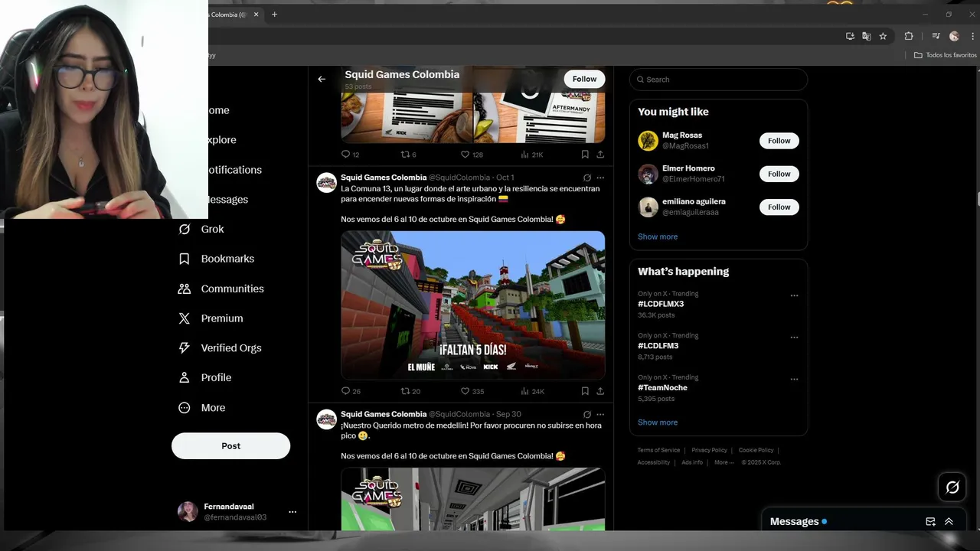Screen dimensions: 980x551
Task: Open the browser extensions puzzle icon
Action: [909, 36]
